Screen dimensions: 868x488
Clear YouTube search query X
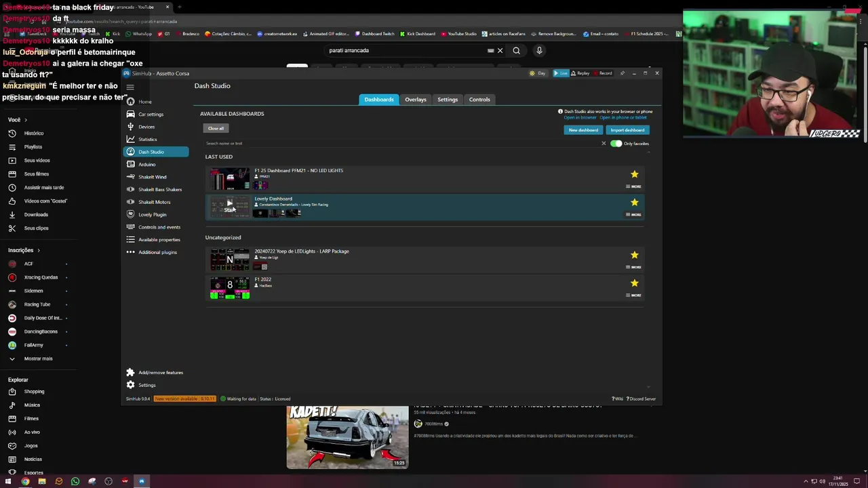coord(500,50)
